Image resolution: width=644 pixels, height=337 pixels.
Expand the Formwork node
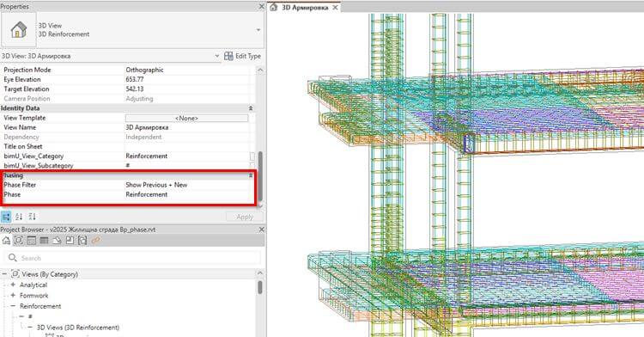point(13,295)
